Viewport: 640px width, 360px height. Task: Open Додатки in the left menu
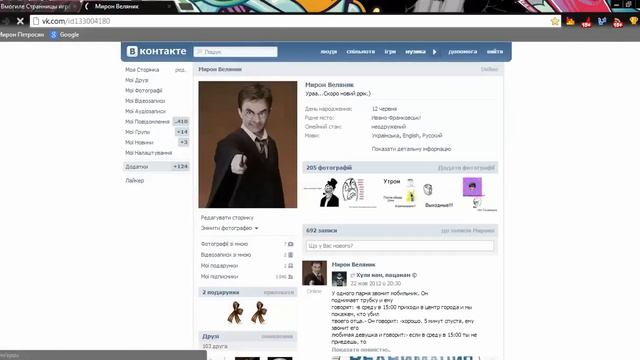(x=137, y=167)
